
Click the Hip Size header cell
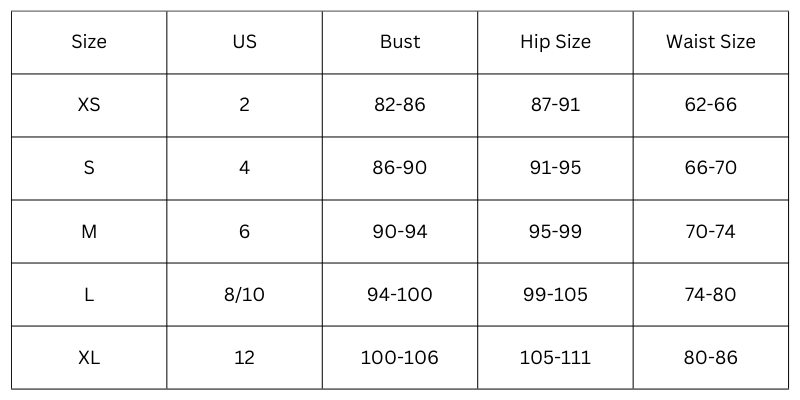[x=555, y=42]
